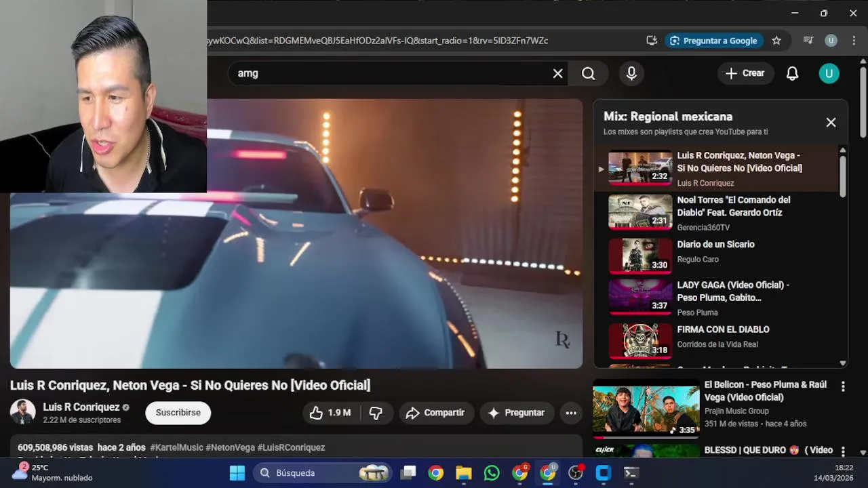Open the install app icon in address bar
This screenshot has width=868, height=488.
point(652,41)
